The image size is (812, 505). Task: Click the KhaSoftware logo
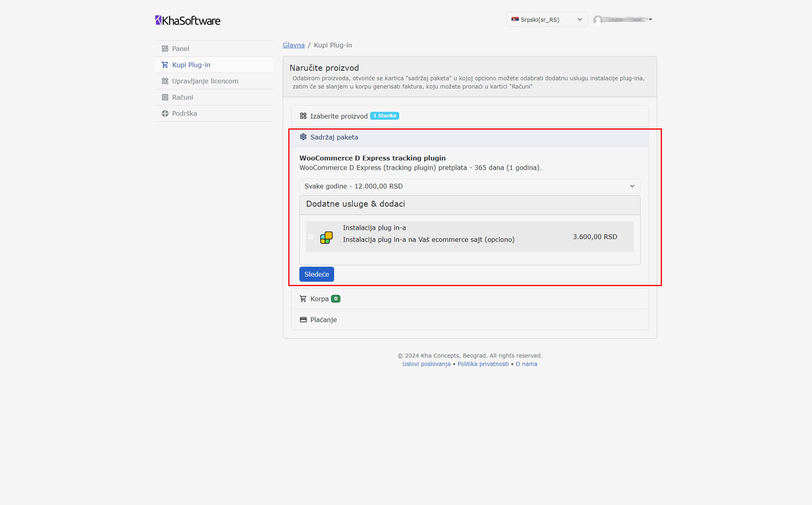coord(188,20)
